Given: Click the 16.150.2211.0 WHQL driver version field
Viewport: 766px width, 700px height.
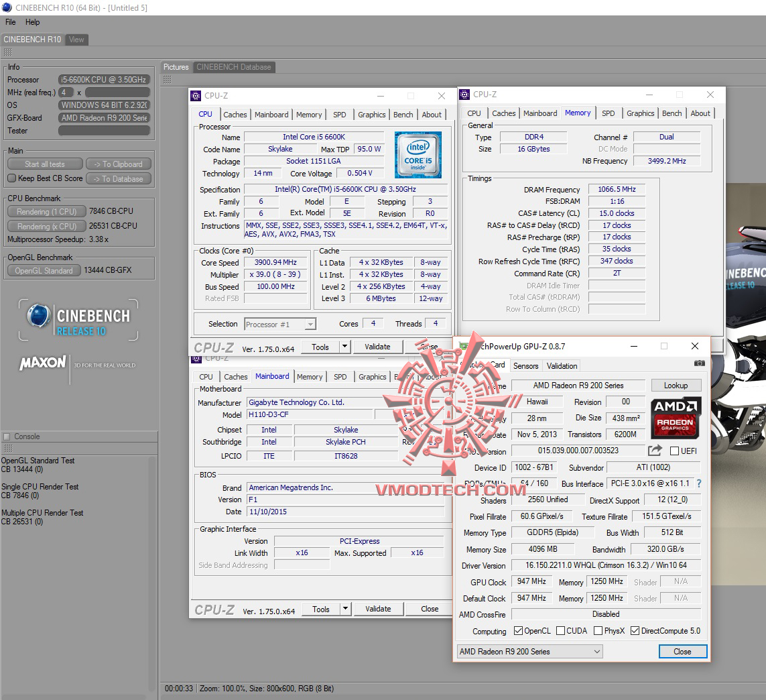Looking at the screenshot, I should coord(606,565).
